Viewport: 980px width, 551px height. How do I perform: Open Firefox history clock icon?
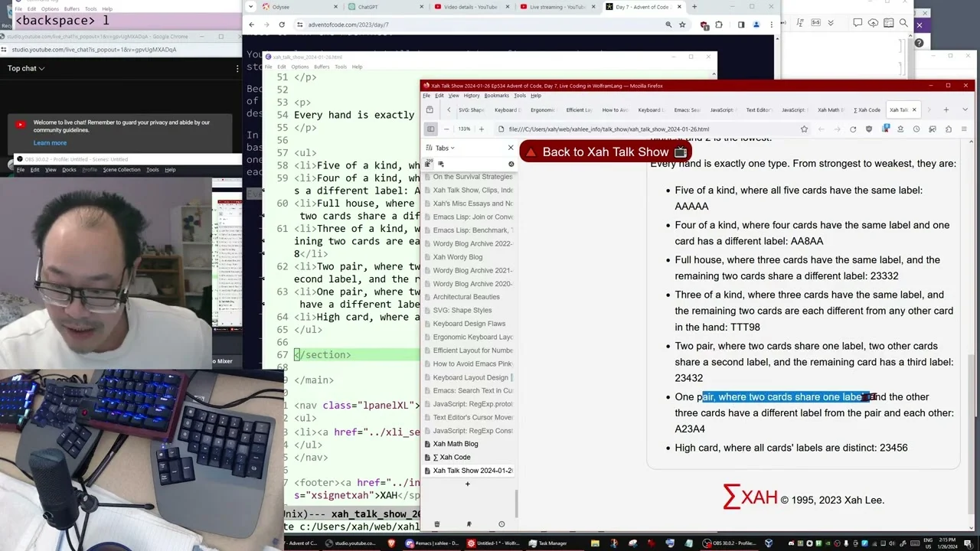(x=916, y=129)
